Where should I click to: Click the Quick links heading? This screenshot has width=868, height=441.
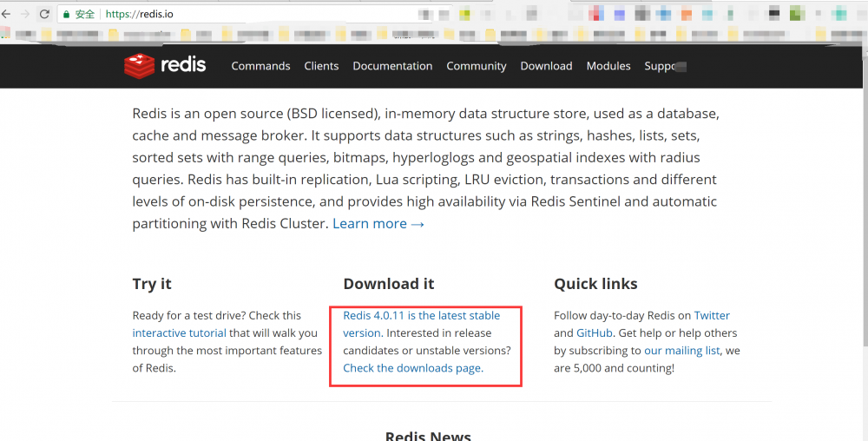(x=595, y=284)
